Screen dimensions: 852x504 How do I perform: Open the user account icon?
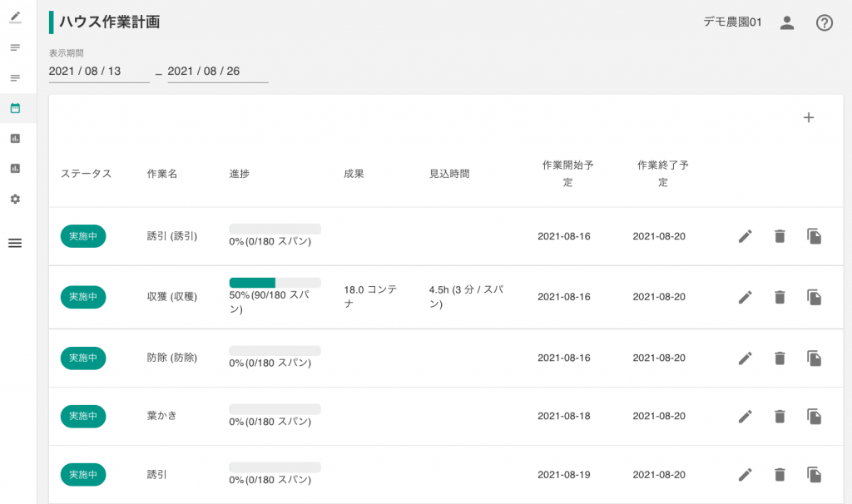tap(787, 23)
